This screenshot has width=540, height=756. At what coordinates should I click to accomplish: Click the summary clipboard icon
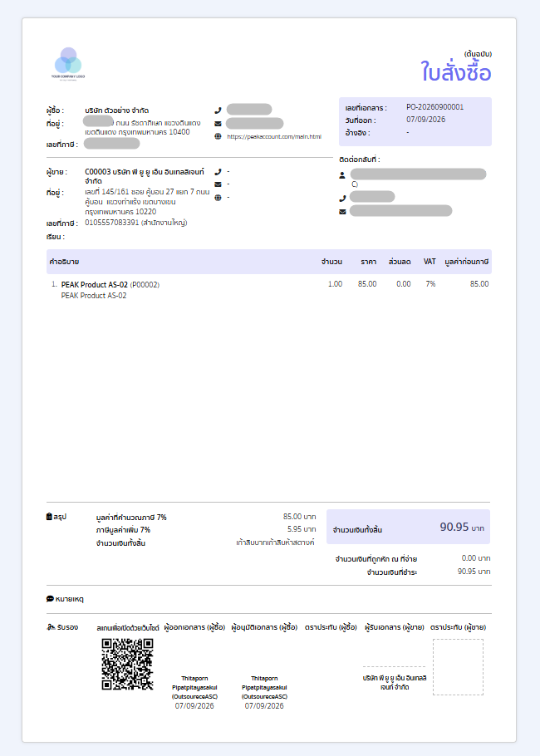click(49, 517)
